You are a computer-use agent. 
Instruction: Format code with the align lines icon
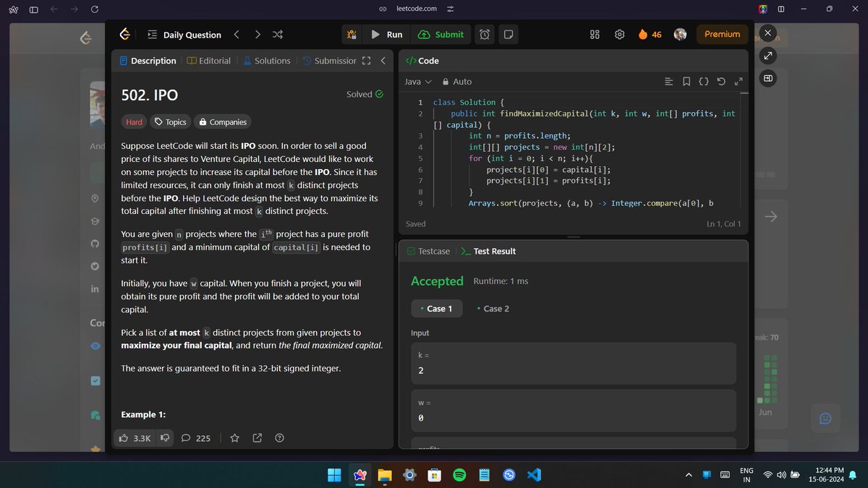click(x=668, y=82)
